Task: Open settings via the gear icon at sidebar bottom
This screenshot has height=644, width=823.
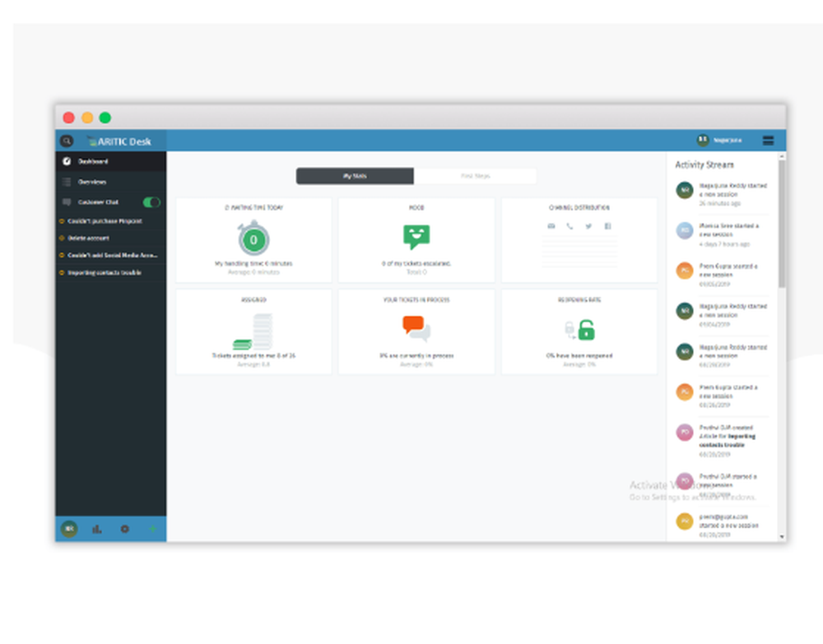Action: point(125,529)
